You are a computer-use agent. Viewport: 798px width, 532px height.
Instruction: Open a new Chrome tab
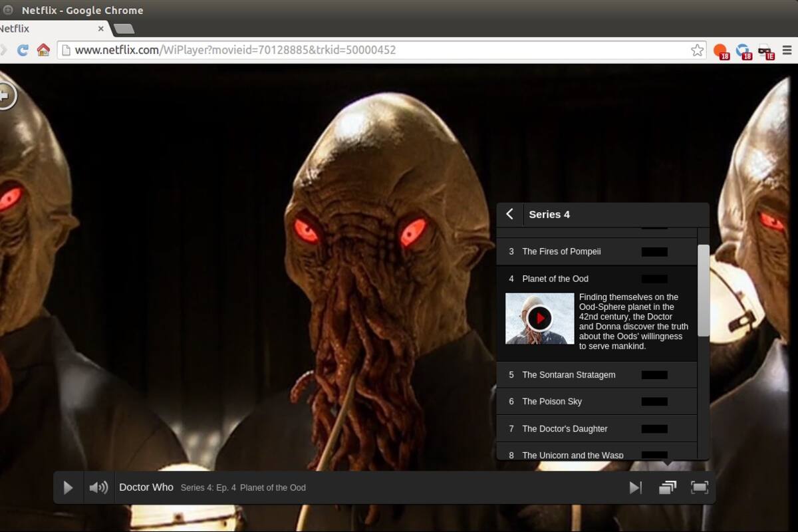[124, 29]
